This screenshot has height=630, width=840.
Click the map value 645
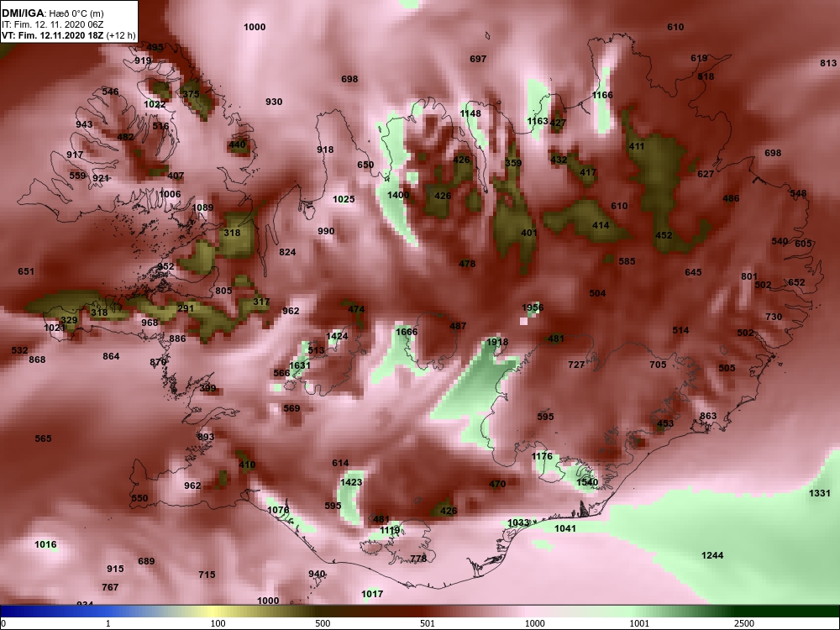[x=693, y=272]
